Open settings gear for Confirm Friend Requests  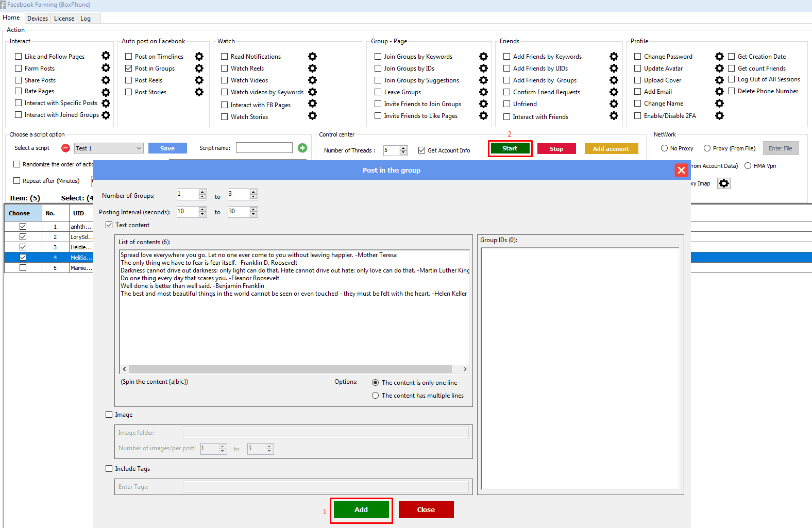(614, 92)
